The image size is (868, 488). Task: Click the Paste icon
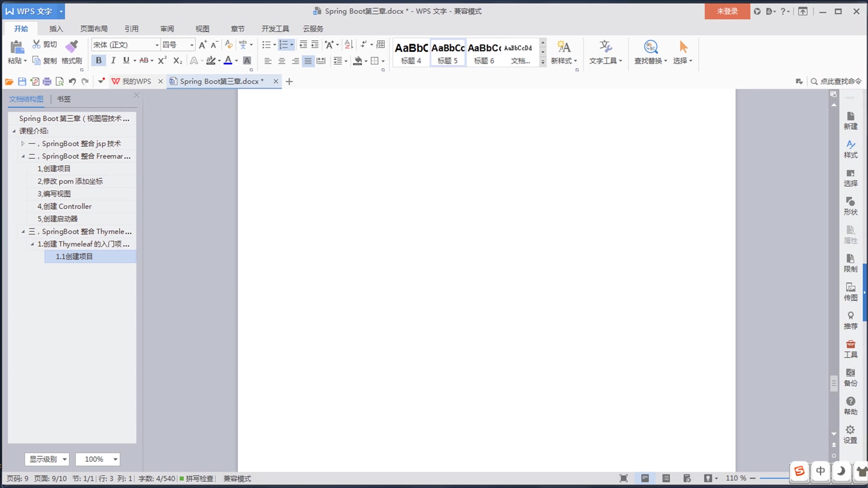pyautogui.click(x=17, y=47)
